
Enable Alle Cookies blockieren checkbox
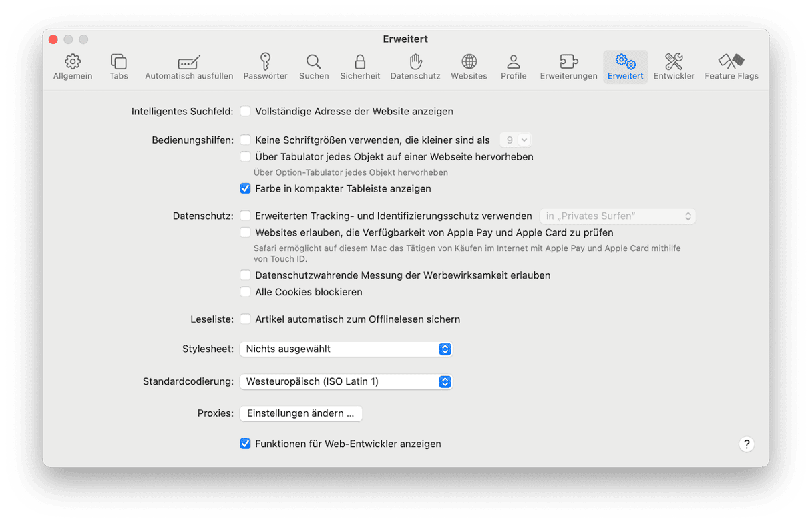pos(246,292)
